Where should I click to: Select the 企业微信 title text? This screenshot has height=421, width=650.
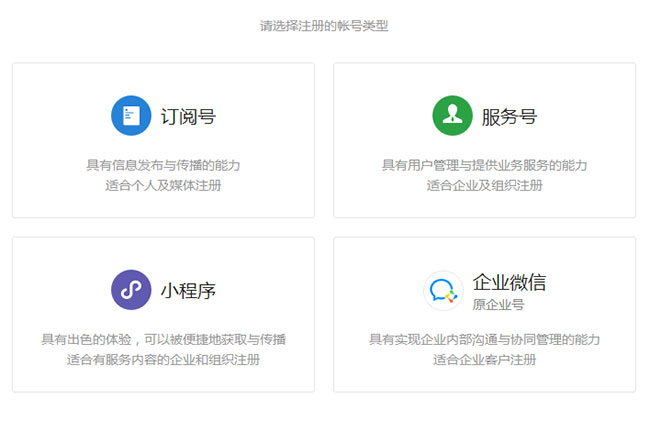click(x=509, y=282)
